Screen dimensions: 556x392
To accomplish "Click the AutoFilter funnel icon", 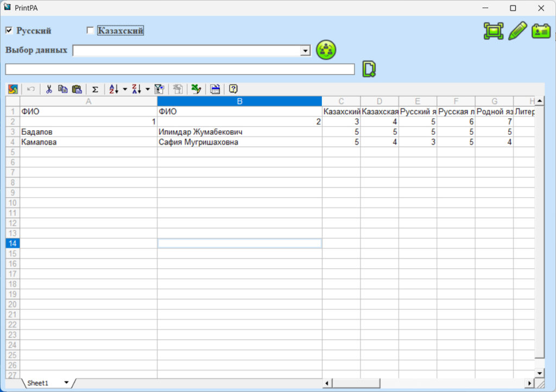I will pyautogui.click(x=159, y=89).
